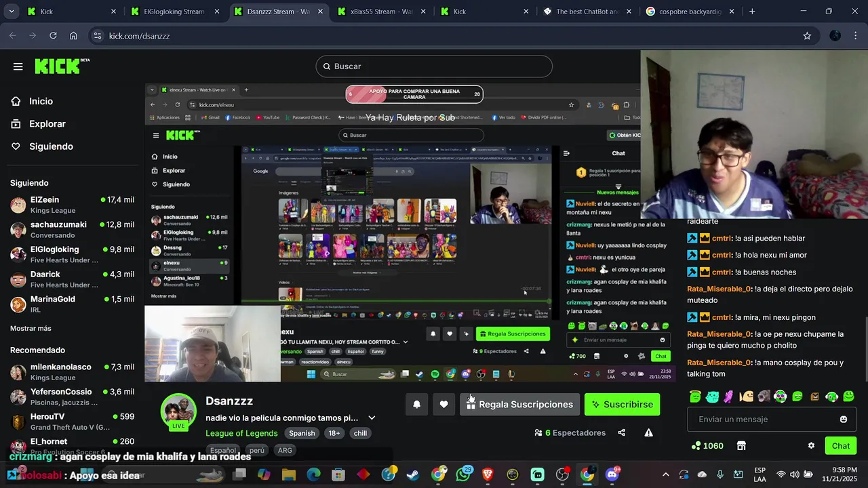
Task: Open Explorar in the sidebar
Action: (47, 124)
